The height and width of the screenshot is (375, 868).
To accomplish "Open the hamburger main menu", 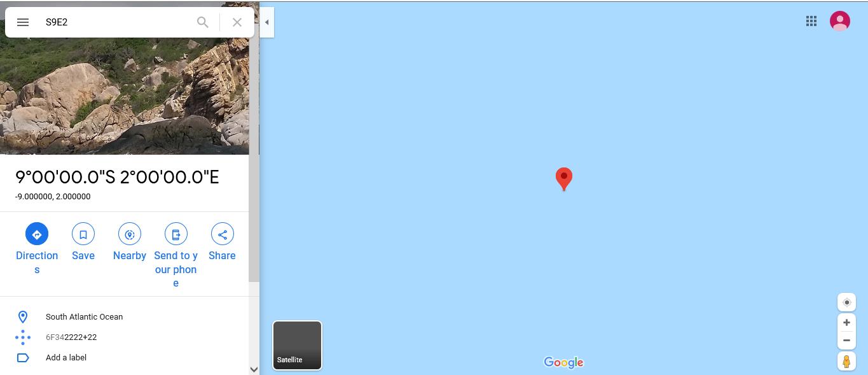I will click(x=23, y=22).
